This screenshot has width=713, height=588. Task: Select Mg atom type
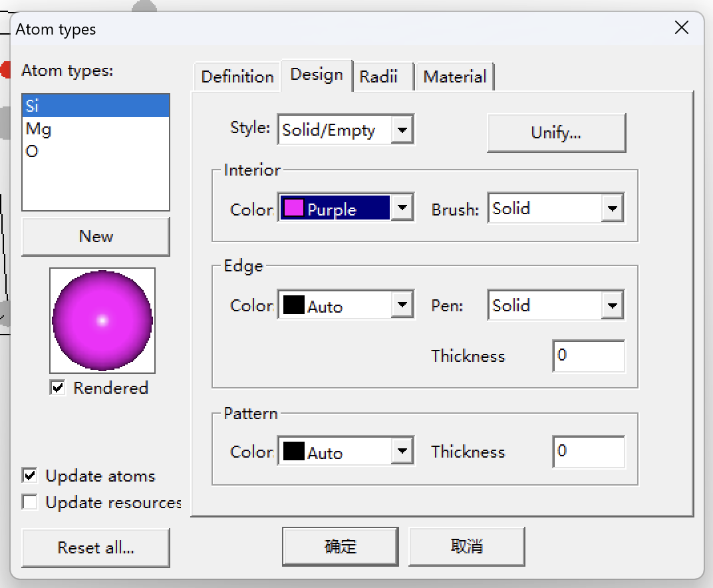pyautogui.click(x=95, y=128)
